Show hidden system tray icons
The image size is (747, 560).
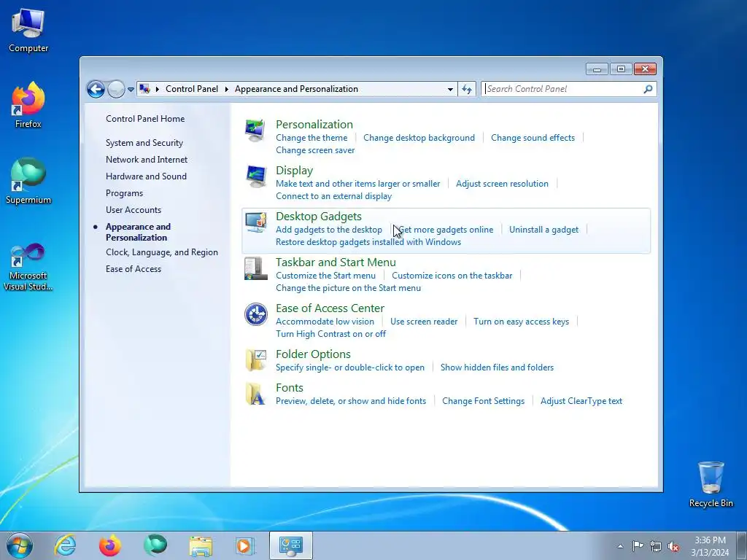coord(620,546)
